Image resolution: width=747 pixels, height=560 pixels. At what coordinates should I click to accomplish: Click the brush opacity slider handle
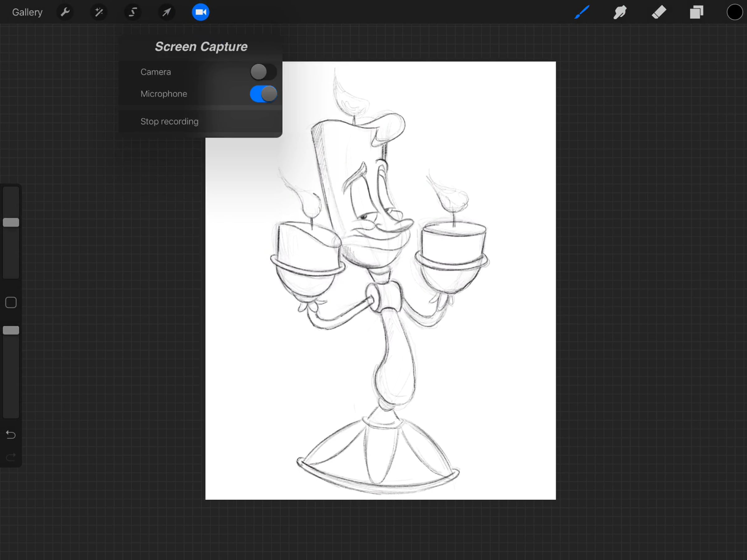click(11, 330)
